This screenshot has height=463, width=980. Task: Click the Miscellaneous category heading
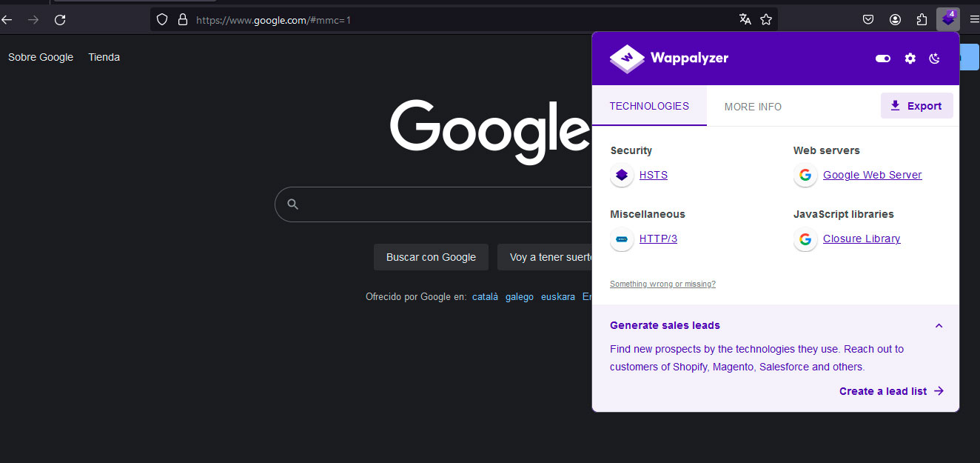648,214
